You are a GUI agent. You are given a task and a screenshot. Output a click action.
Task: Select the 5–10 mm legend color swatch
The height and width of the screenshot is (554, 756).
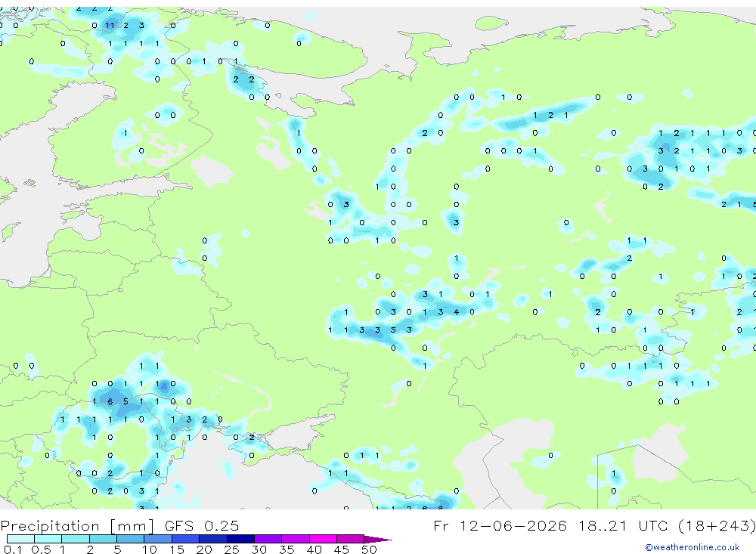tap(130, 539)
